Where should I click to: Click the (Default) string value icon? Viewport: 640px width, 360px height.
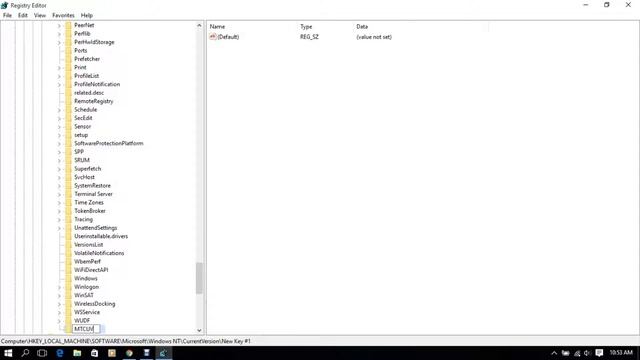click(213, 37)
